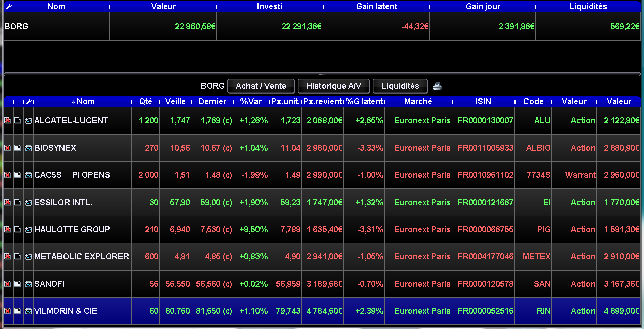Open the note icon for SANOFI
The height and width of the screenshot is (329, 644).
(17, 284)
